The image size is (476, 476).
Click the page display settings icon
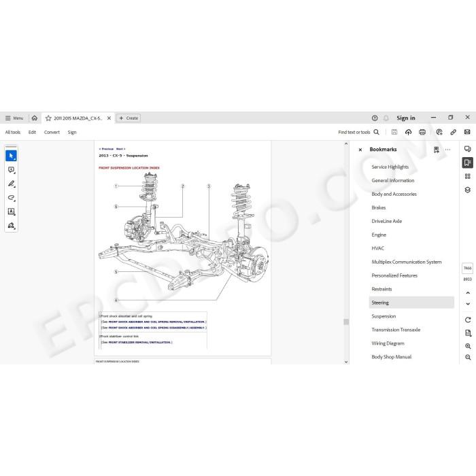pyautogui.click(x=468, y=333)
